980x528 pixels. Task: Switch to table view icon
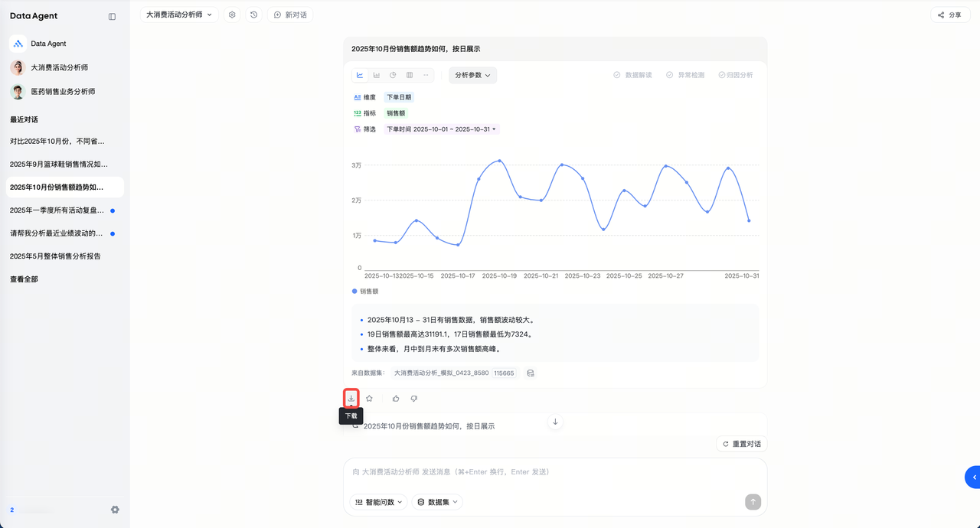(x=410, y=75)
